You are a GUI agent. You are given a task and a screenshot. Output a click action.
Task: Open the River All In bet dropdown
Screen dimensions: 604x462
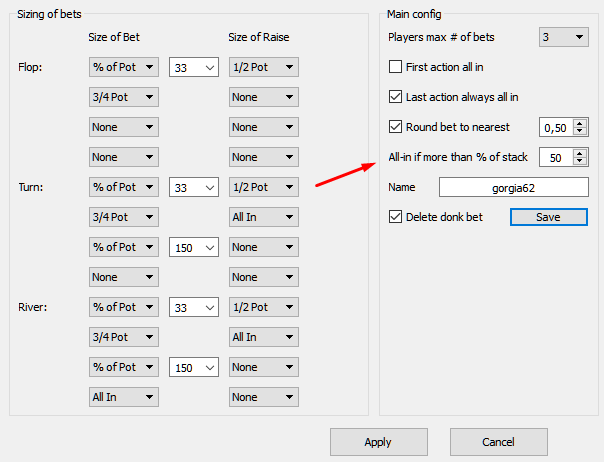tap(124, 397)
